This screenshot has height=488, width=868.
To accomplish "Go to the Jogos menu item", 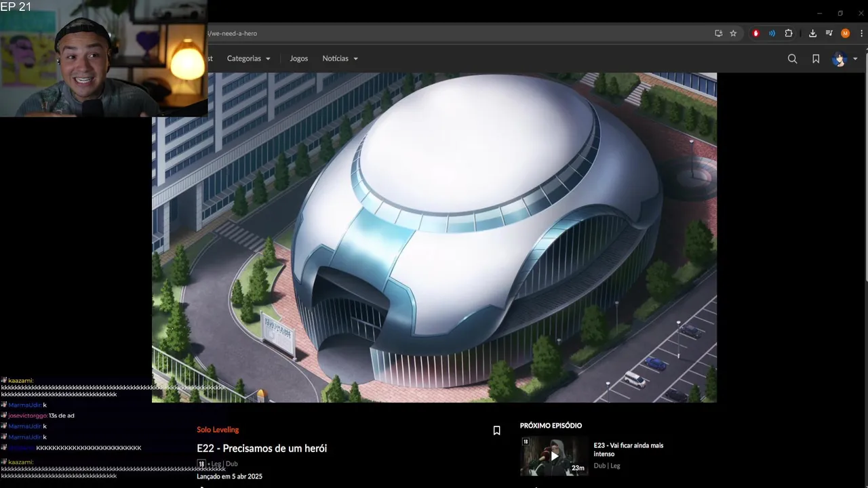I will coord(298,58).
